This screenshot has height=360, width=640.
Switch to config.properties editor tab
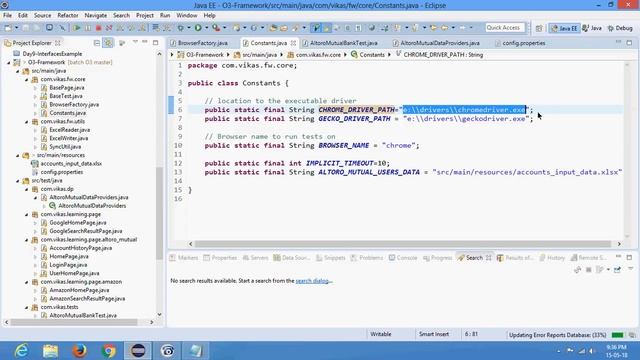(524, 43)
